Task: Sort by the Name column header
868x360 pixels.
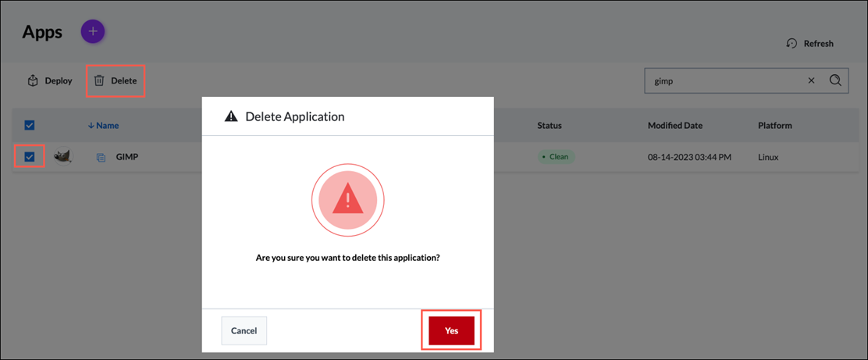Action: [107, 125]
